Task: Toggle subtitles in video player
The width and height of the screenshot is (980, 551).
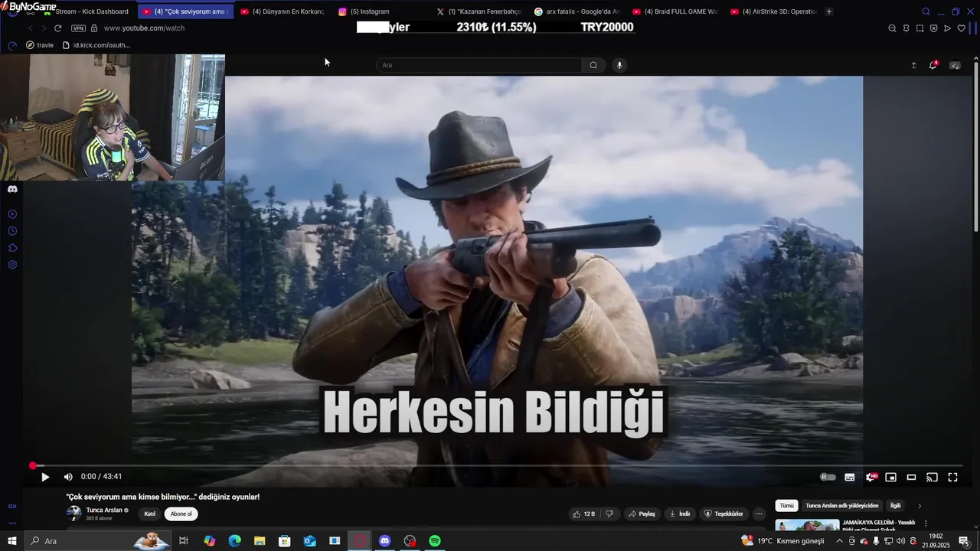Action: [x=850, y=477]
